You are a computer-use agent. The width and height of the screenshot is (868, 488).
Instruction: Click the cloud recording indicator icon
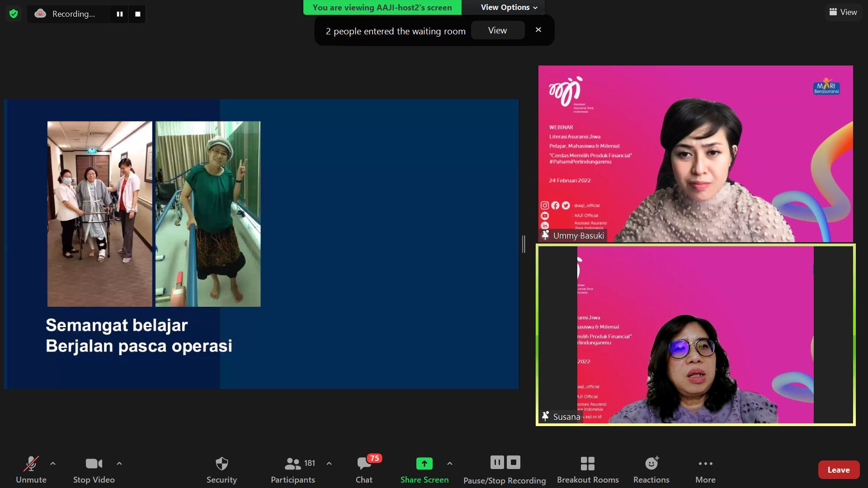coord(40,14)
